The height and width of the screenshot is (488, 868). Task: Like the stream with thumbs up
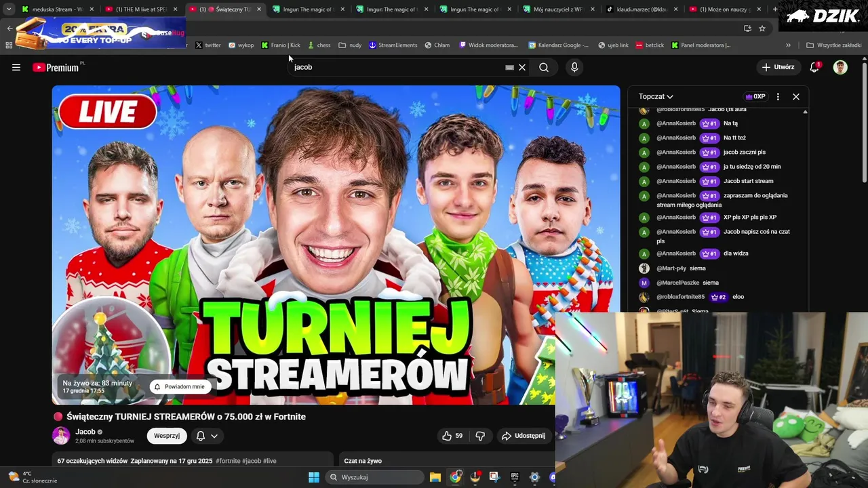point(452,436)
